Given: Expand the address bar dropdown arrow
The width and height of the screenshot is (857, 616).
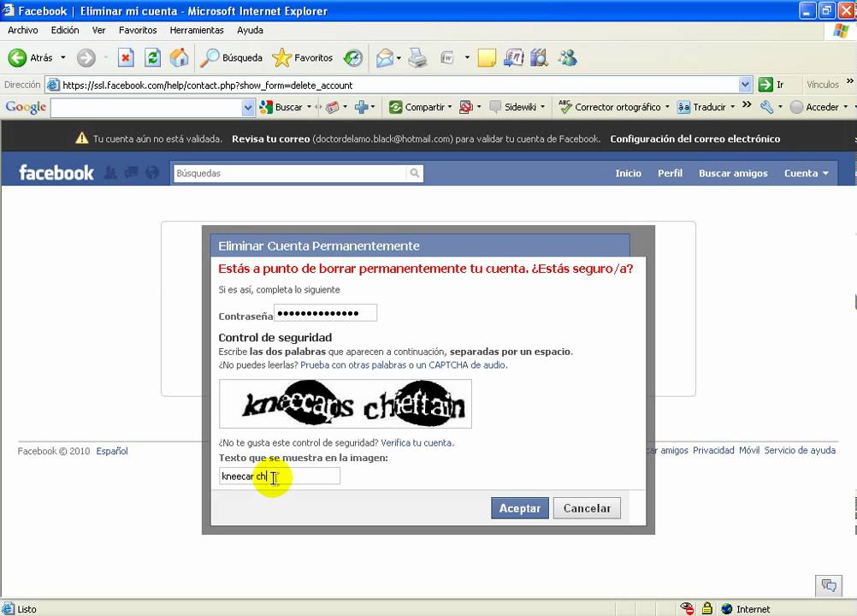Looking at the screenshot, I should point(745,85).
